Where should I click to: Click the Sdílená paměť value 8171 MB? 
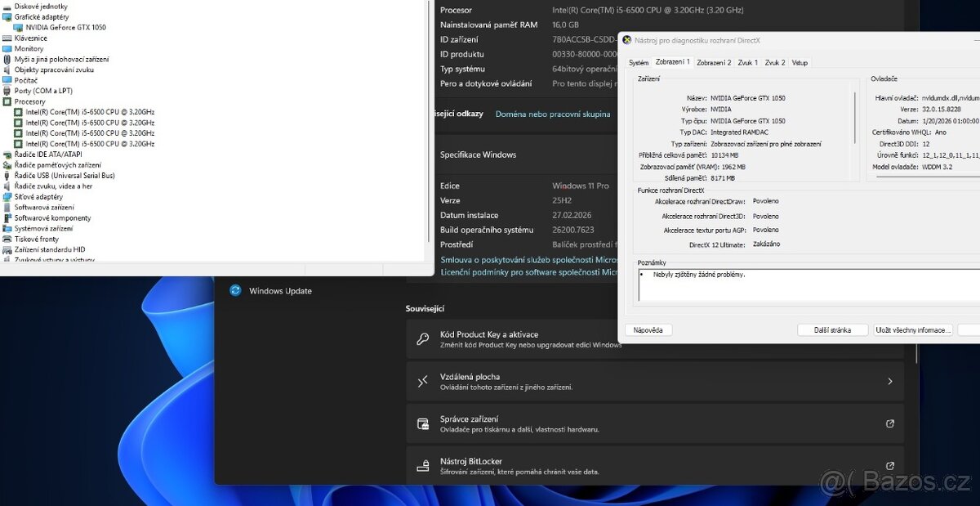[723, 178]
